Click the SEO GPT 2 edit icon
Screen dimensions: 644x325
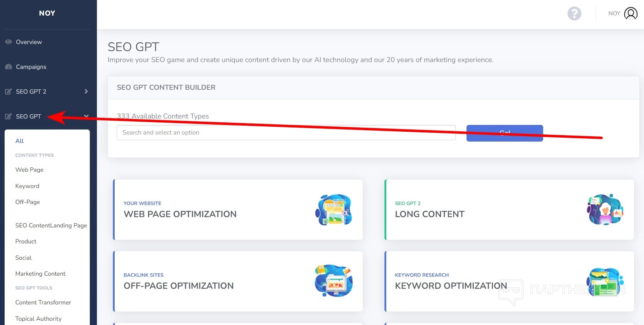point(9,92)
